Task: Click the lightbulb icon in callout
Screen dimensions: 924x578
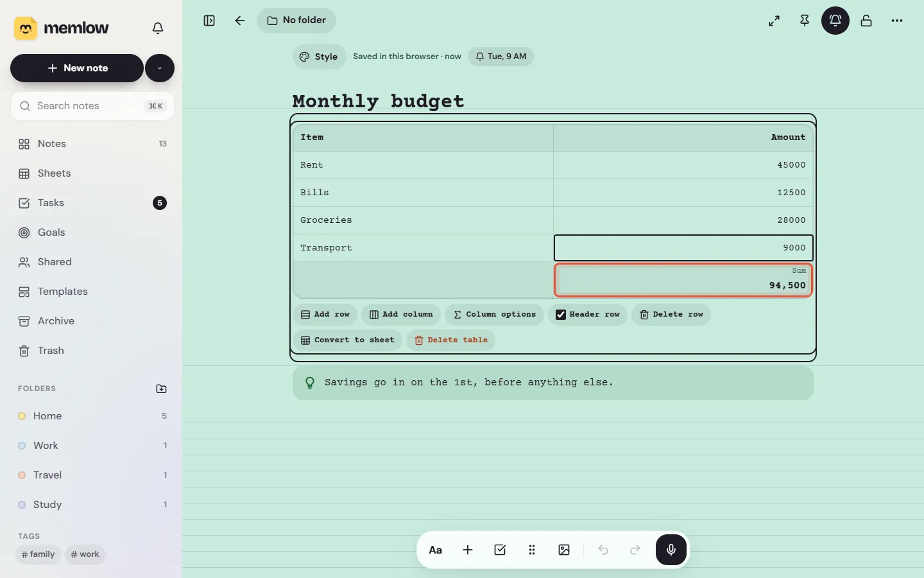Action: click(x=310, y=383)
